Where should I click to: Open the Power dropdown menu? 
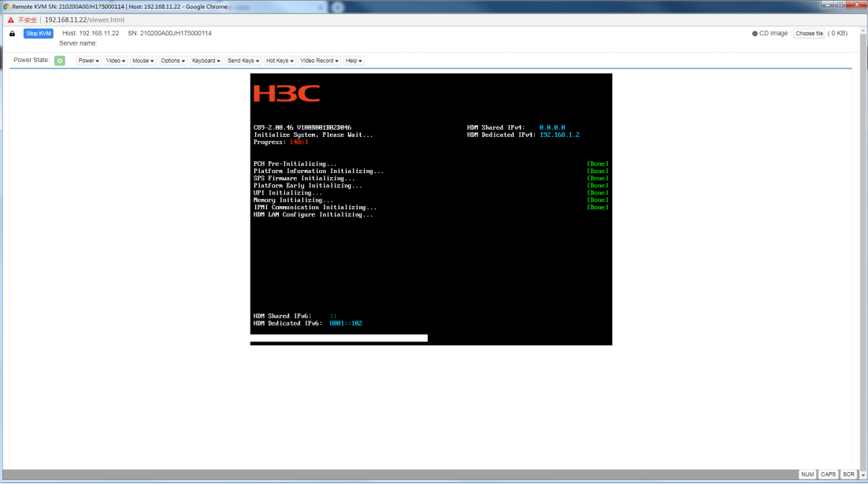click(88, 61)
